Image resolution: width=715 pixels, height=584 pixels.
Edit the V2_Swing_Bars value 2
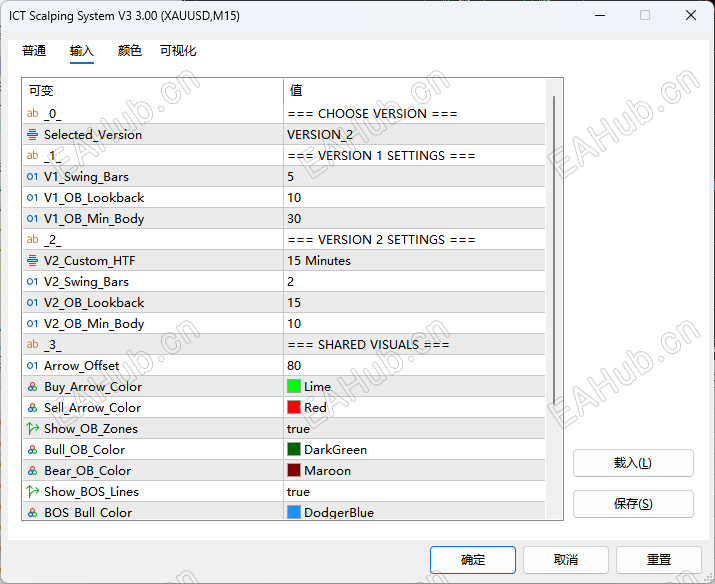pos(414,281)
